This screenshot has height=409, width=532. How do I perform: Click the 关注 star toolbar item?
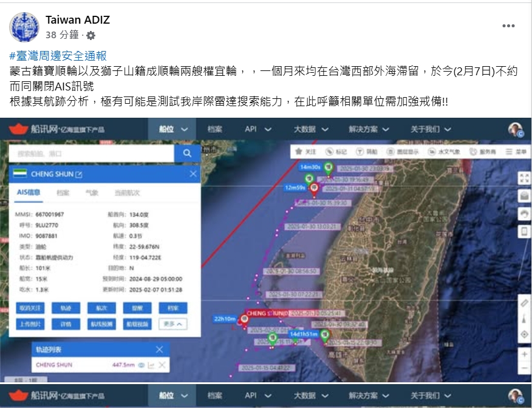pos(305,152)
